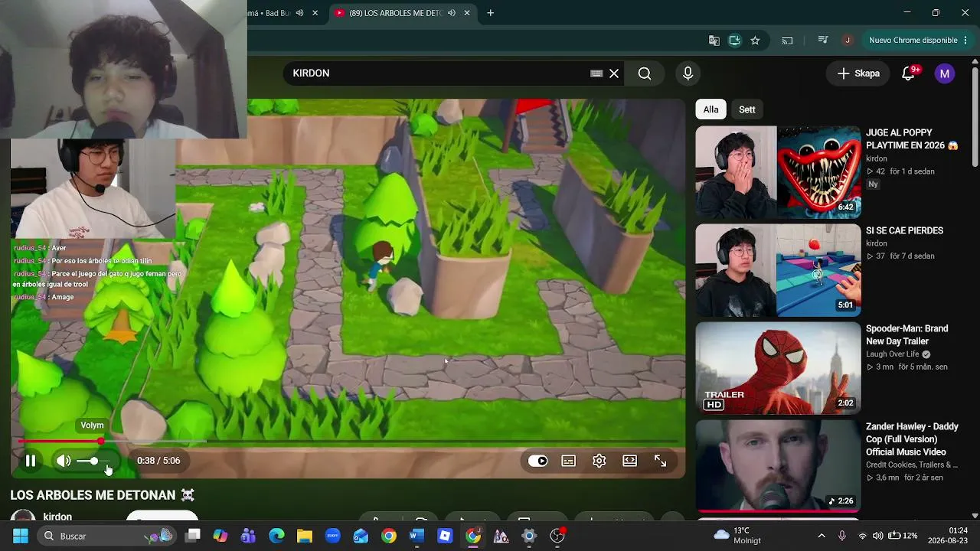Image resolution: width=980 pixels, height=551 pixels.
Task: Open the kirdon channel name below the video
Action: click(57, 517)
